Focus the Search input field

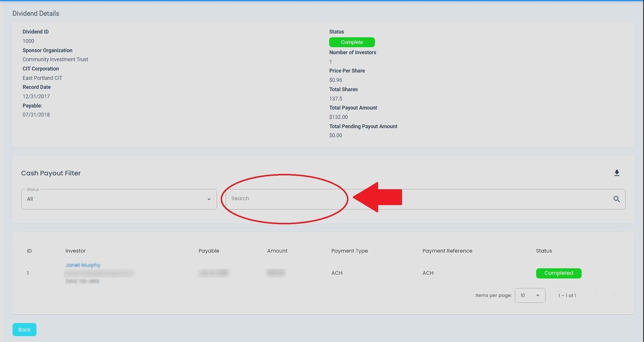(x=285, y=199)
